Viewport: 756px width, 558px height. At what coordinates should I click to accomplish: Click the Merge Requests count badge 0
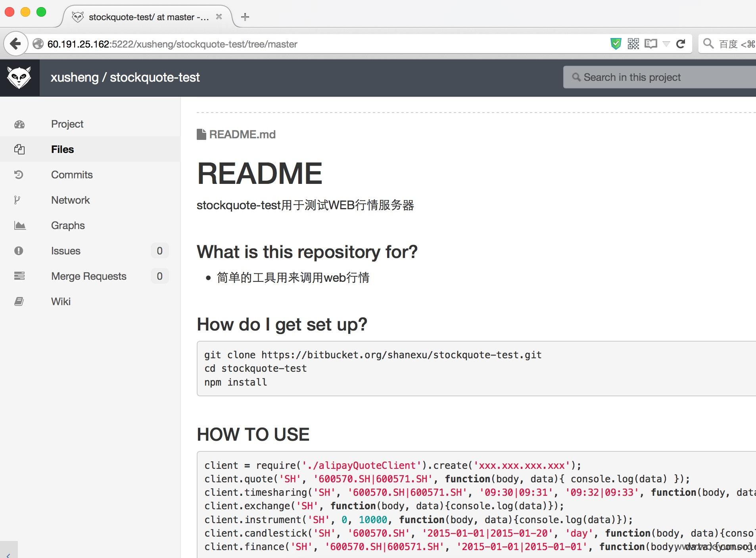[x=159, y=276]
